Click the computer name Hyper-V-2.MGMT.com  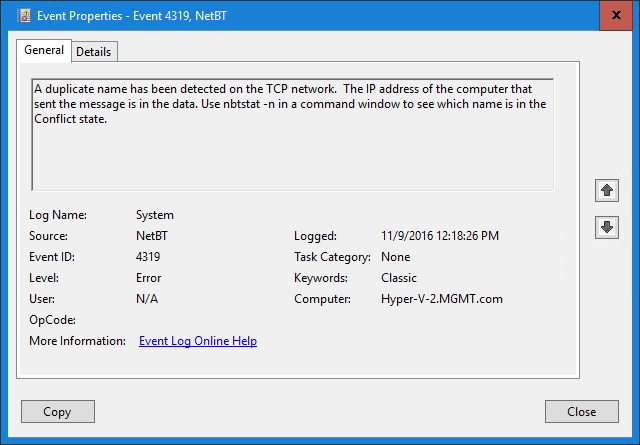tap(443, 299)
